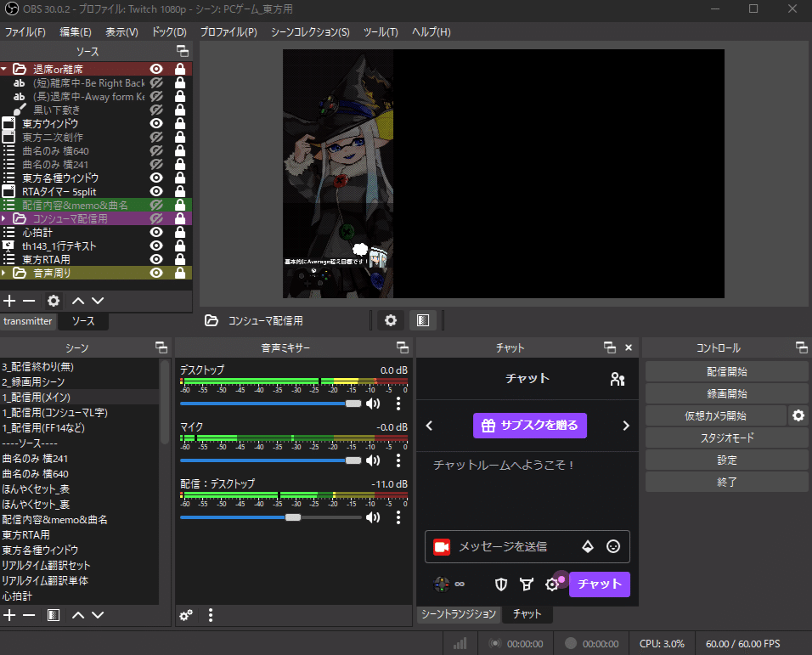Add a new source with plus icon
Viewport: 812px width, 655px height.
click(9, 301)
